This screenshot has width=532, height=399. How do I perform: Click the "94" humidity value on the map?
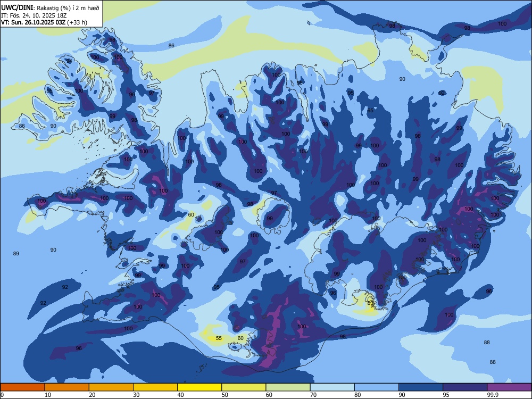point(69,61)
